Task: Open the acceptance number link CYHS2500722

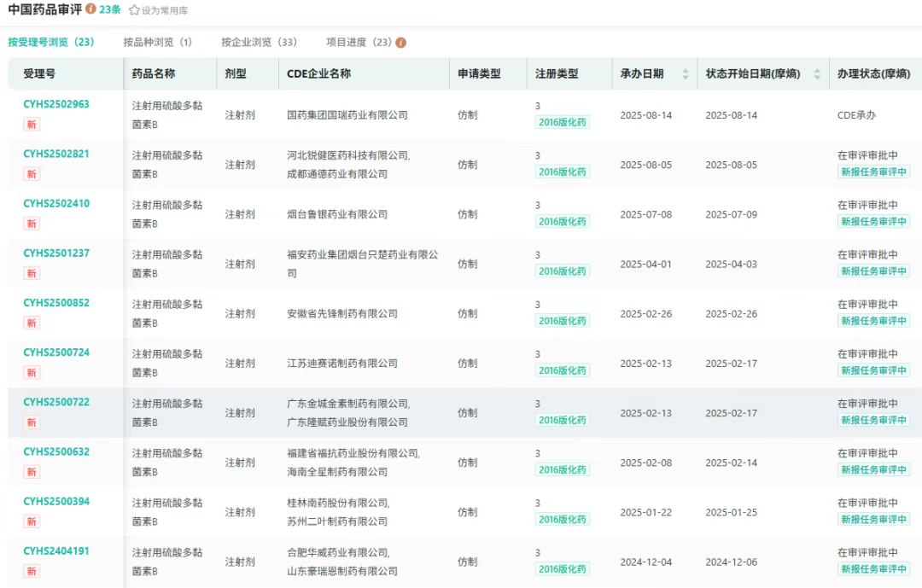Action: pyautogui.click(x=56, y=402)
